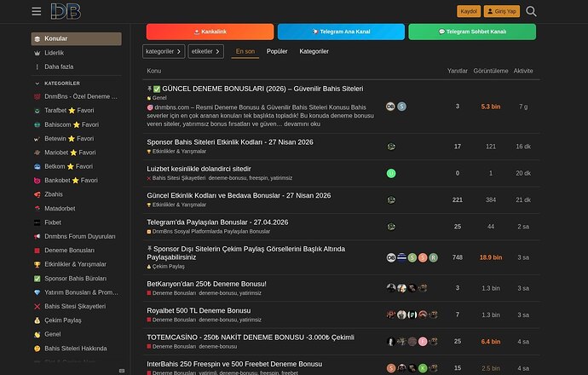Open Sponsor Dışı Sitelerin Çekim Paylaş topic

(x=246, y=253)
